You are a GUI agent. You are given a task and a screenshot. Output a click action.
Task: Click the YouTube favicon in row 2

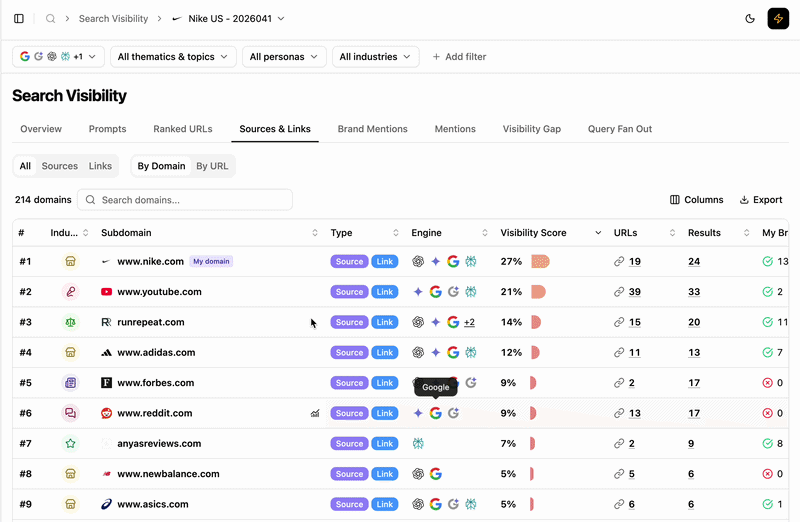tap(106, 292)
